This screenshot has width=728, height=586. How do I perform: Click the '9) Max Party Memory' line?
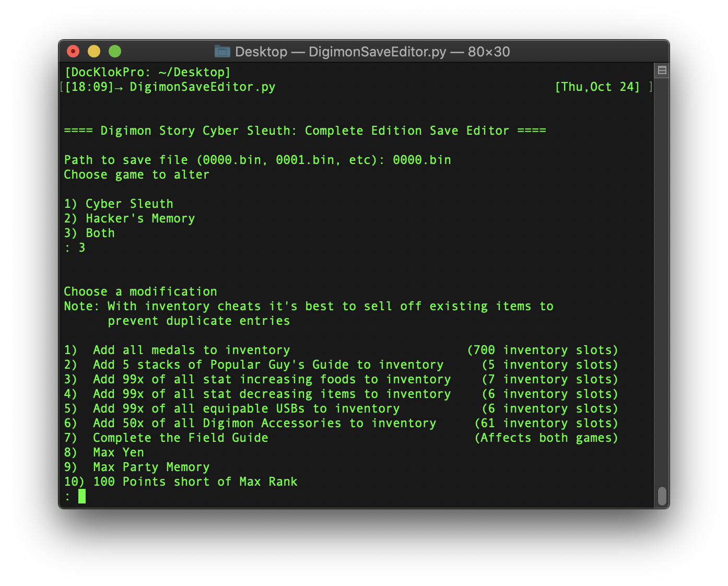pyautogui.click(x=137, y=467)
